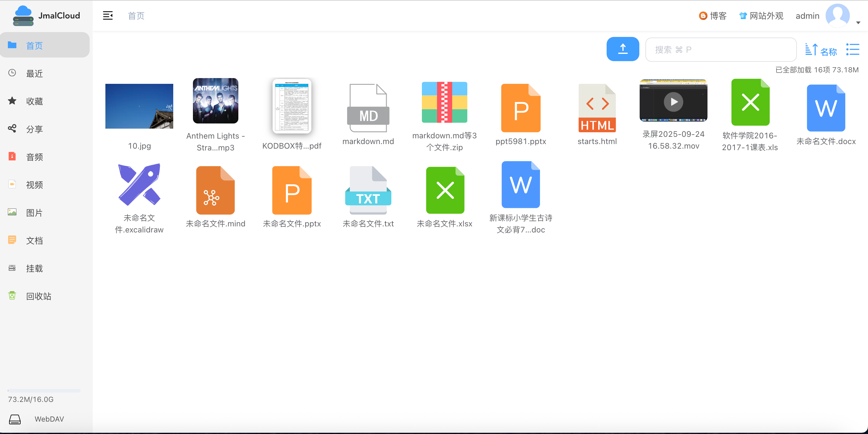
Task: Click the blue upload button
Action: click(x=622, y=49)
